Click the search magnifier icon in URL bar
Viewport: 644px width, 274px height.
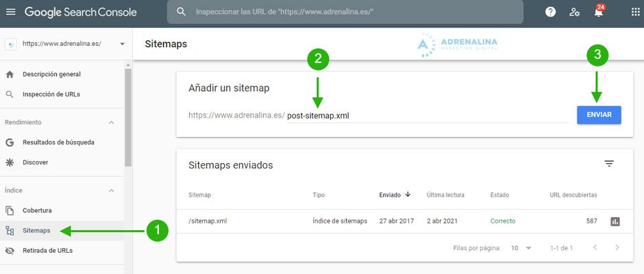pyautogui.click(x=181, y=12)
